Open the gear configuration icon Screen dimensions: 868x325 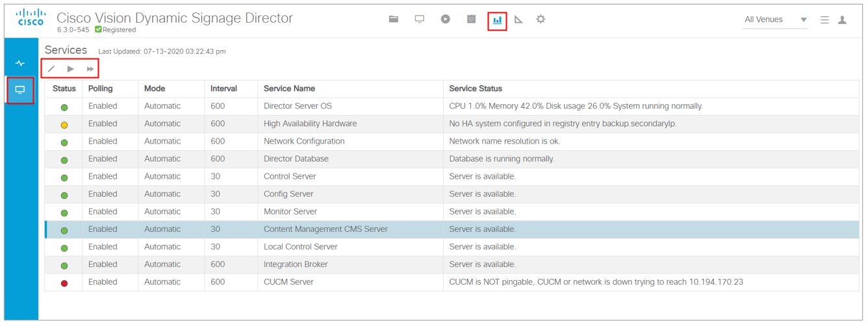pos(541,19)
